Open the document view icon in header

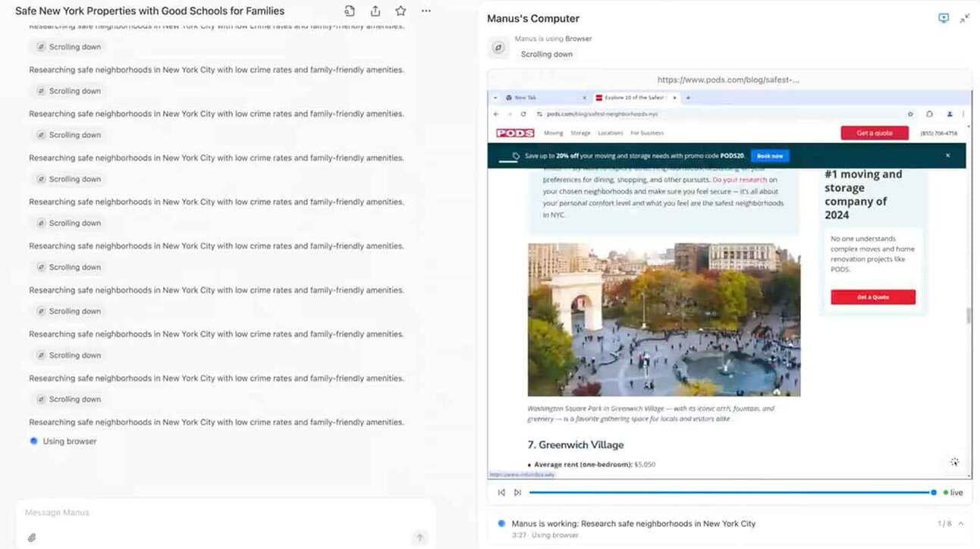tap(350, 11)
